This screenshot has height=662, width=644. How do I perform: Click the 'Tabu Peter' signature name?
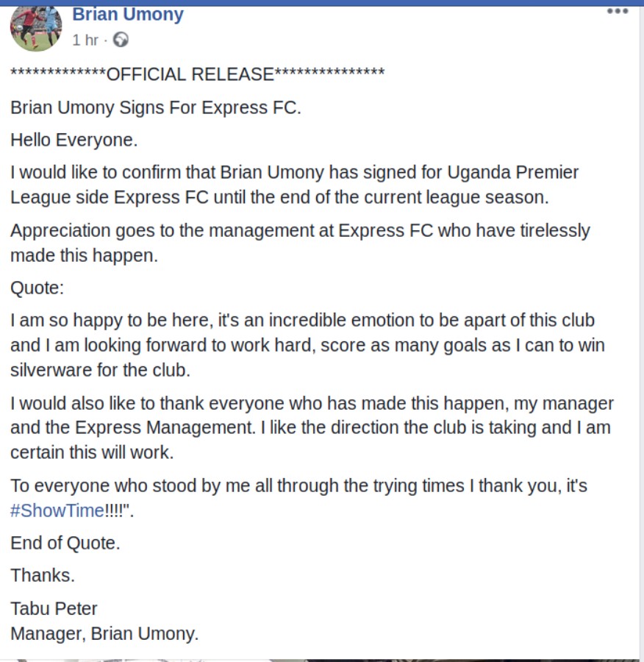54,609
